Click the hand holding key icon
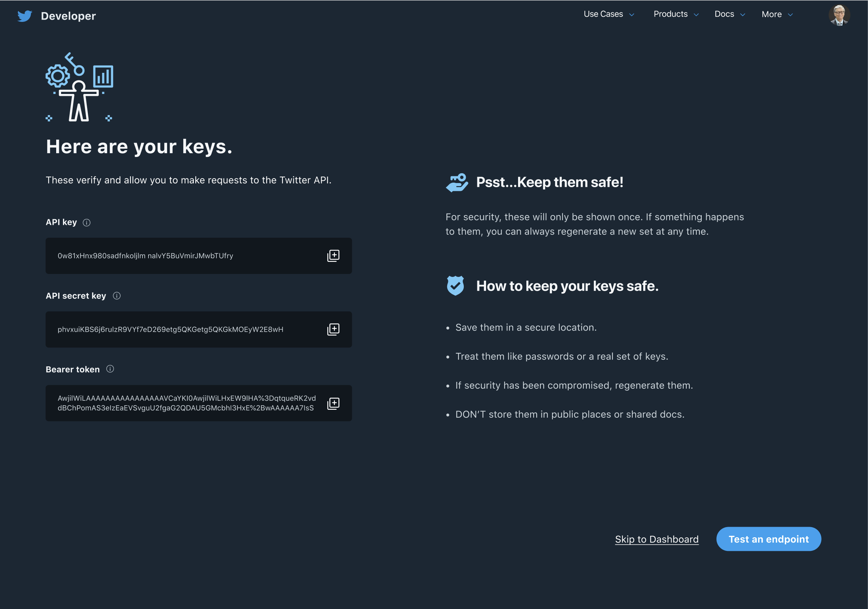The width and height of the screenshot is (868, 609). [457, 183]
